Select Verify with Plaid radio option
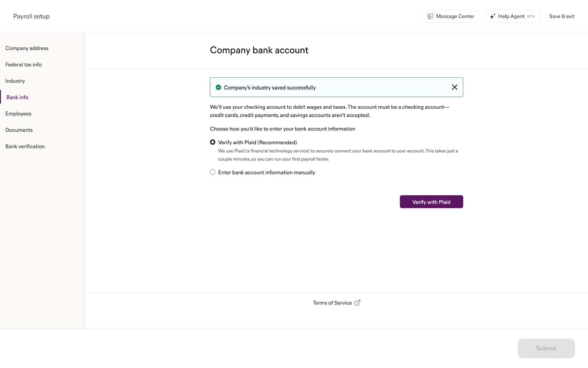The width and height of the screenshot is (588, 368). (x=213, y=142)
